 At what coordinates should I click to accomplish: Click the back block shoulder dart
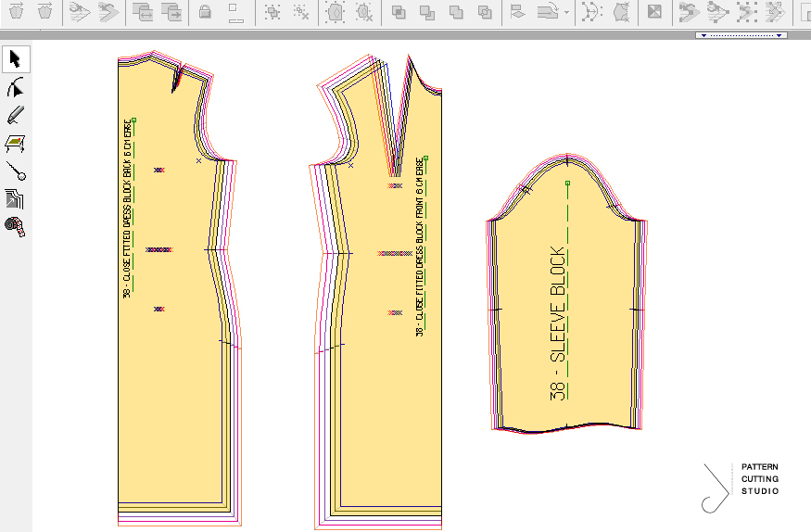tap(177, 79)
